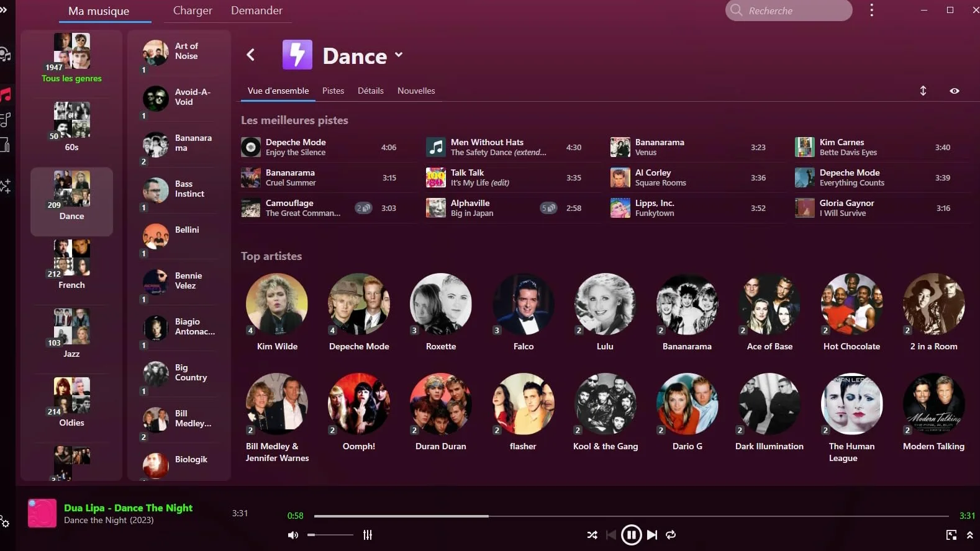980x551 pixels.
Task: Click the sort order arrows icon
Action: (x=923, y=91)
